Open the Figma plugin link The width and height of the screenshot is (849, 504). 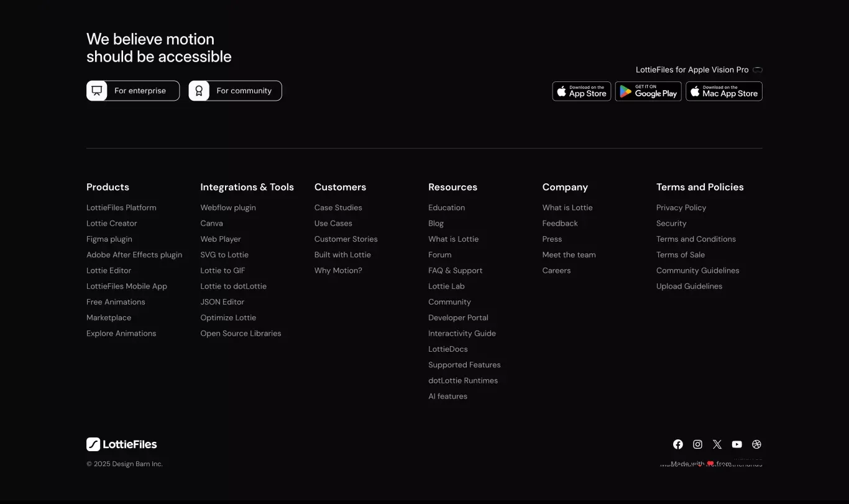109,239
